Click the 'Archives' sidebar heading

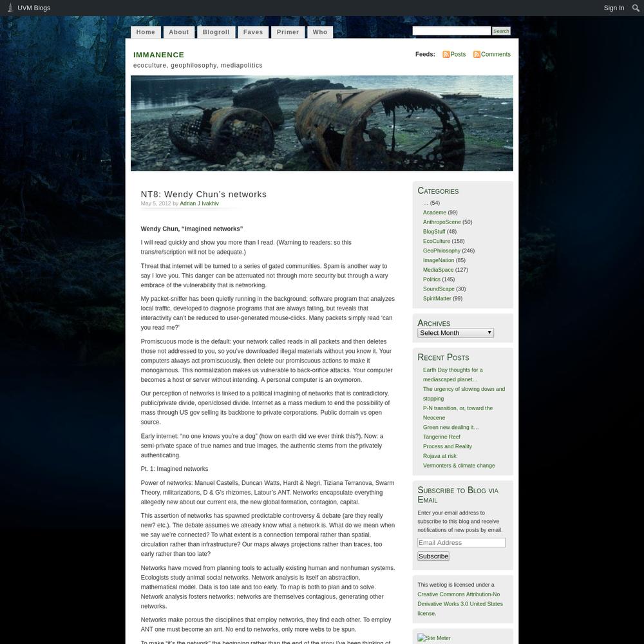click(433, 323)
